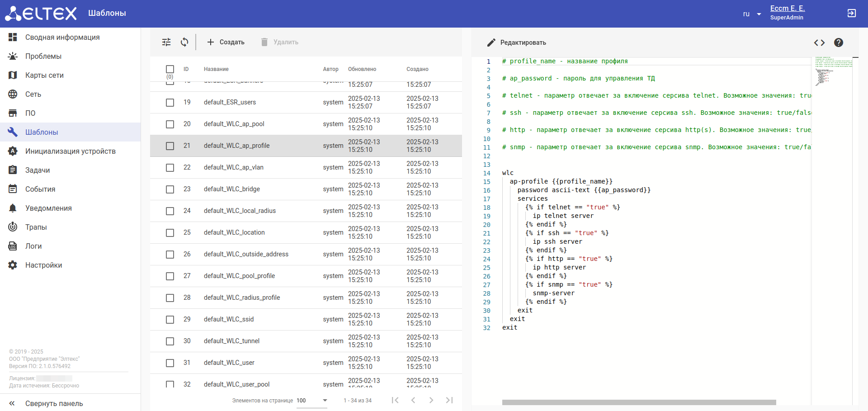Click the code minimap preview
Viewport: 868px width, 411px height.
833,71
